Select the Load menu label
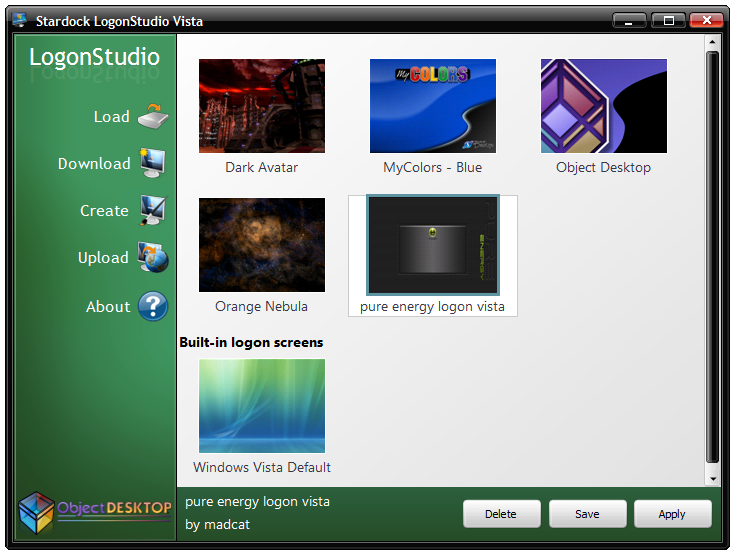736x557 pixels. (x=111, y=116)
